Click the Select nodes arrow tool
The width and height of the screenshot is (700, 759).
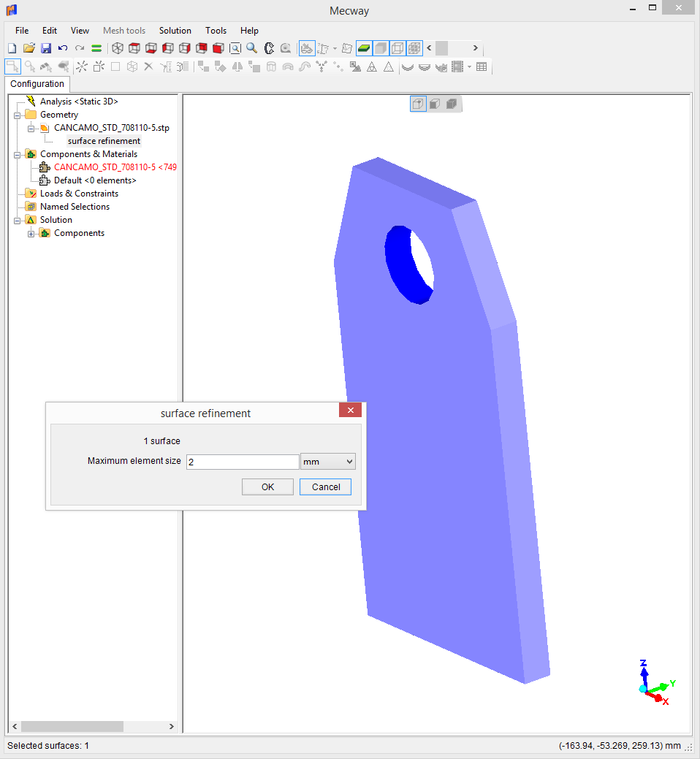tap(12, 66)
